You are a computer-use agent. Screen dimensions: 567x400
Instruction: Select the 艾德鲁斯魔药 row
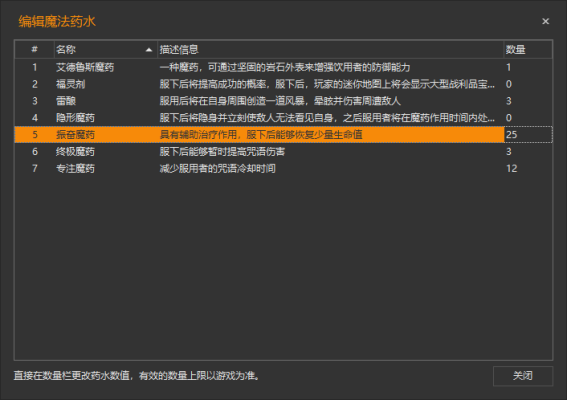point(284,67)
